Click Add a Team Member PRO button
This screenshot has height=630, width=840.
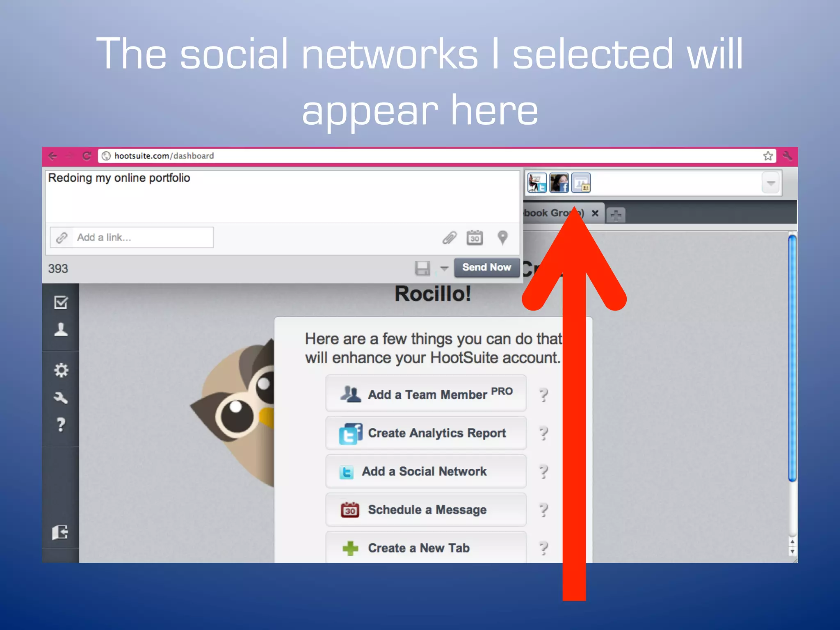426,393
